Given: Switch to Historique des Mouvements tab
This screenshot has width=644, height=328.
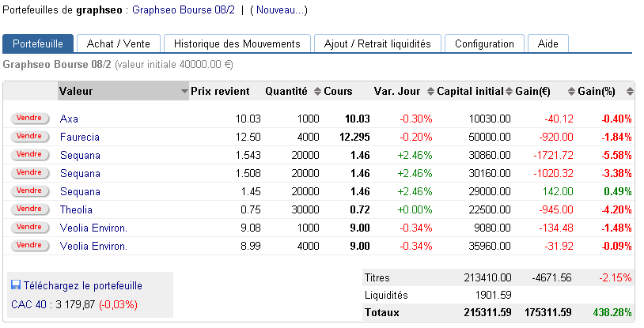Looking at the screenshot, I should click(x=237, y=44).
